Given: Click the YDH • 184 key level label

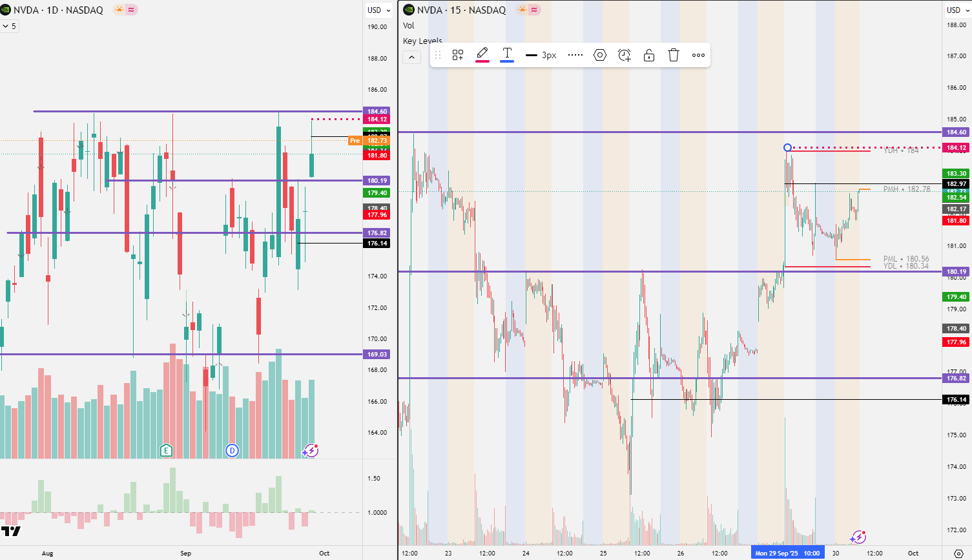Looking at the screenshot, I should pyautogui.click(x=901, y=150).
